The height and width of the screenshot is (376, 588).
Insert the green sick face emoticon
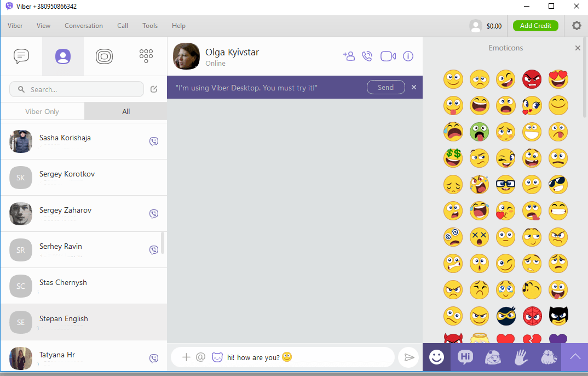pyautogui.click(x=479, y=132)
